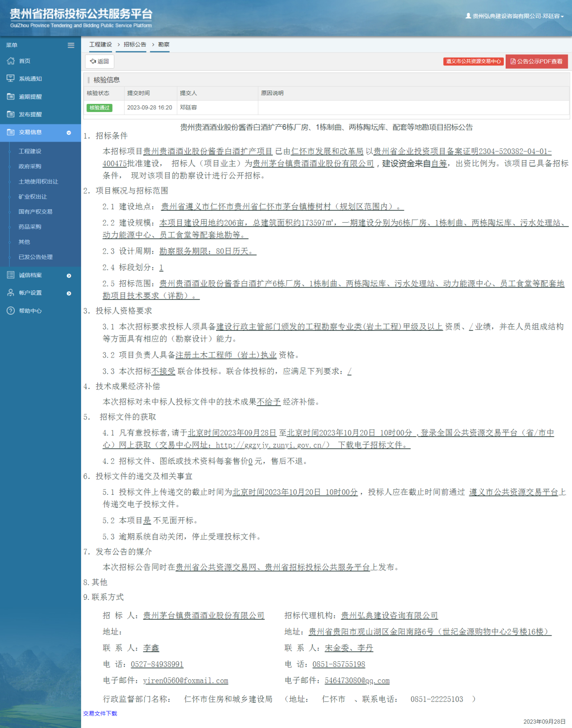
Task: Click the home icon beside 首页
Action: point(10,61)
